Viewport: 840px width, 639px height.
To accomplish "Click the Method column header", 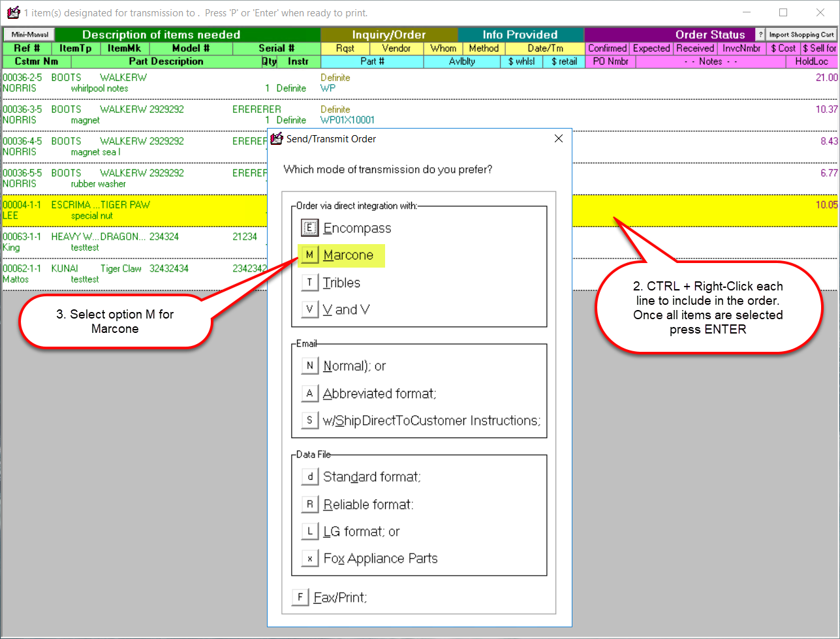I will click(x=484, y=48).
